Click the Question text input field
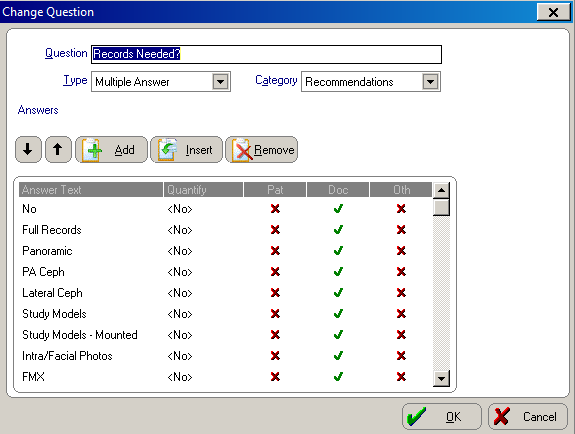Screen dimensions: 575x434 [266, 54]
